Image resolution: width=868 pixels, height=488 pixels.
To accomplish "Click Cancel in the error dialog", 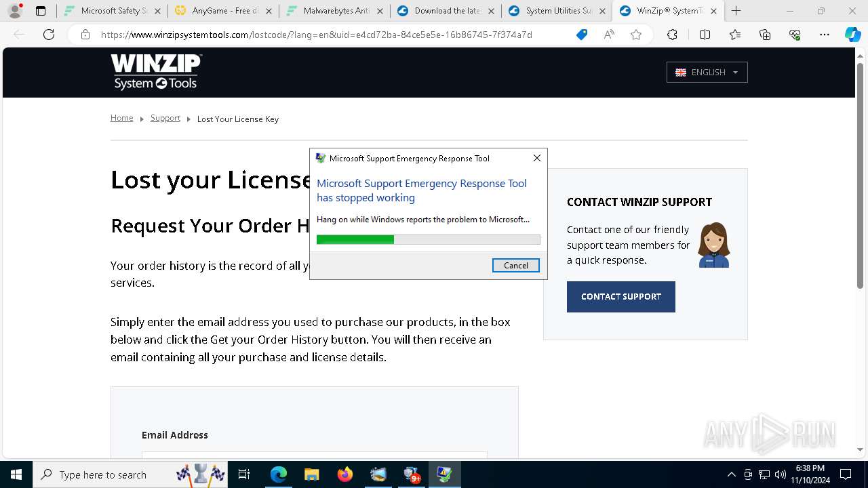I will point(516,266).
